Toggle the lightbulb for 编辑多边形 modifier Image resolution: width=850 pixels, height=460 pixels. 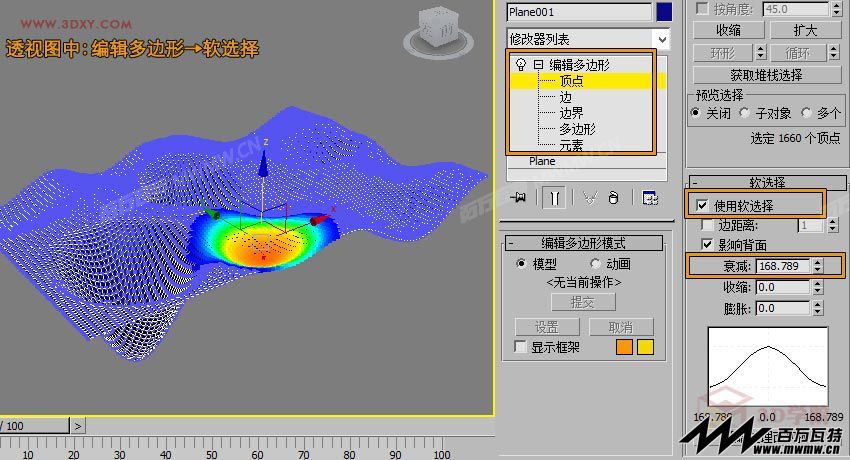point(521,64)
